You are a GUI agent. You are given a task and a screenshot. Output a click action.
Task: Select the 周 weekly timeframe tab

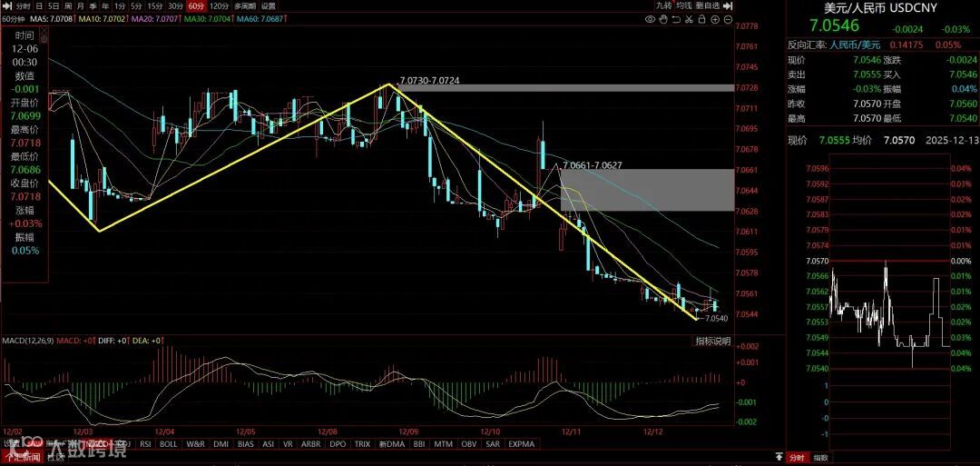point(68,6)
